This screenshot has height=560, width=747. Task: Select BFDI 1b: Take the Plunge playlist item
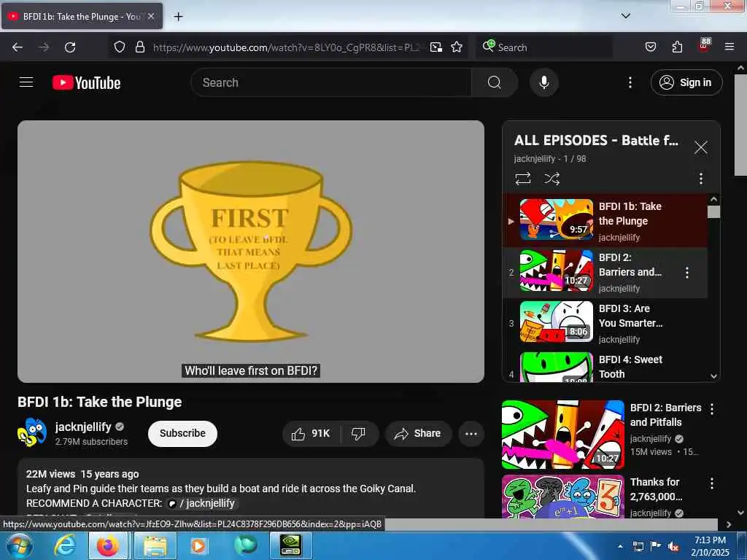pos(605,221)
